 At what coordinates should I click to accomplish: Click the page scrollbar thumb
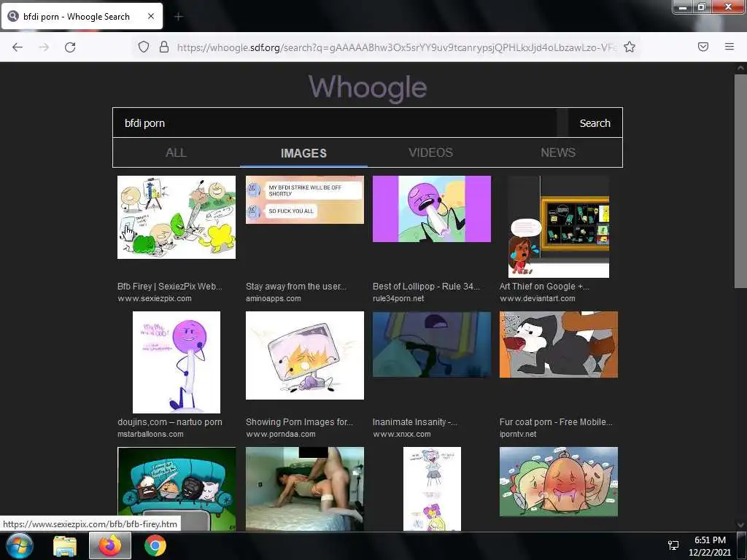point(740,181)
